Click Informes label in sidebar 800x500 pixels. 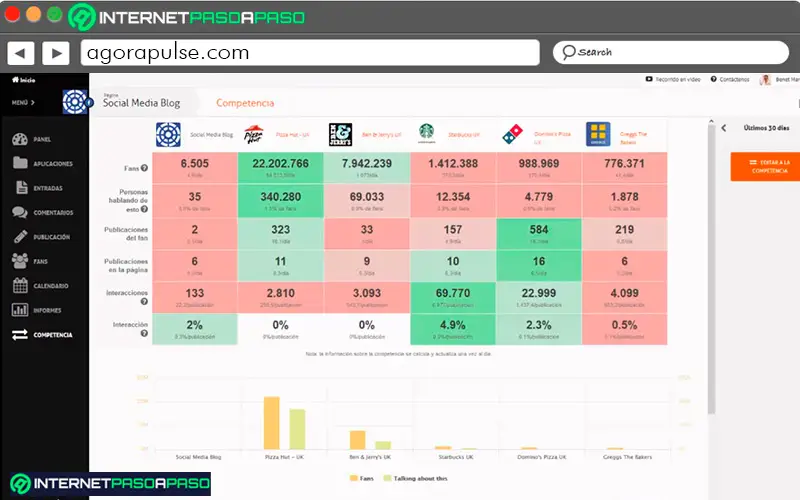click(47, 310)
